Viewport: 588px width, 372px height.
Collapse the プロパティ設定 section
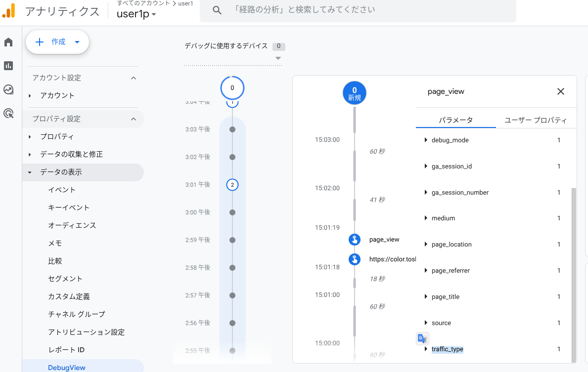pyautogui.click(x=134, y=119)
